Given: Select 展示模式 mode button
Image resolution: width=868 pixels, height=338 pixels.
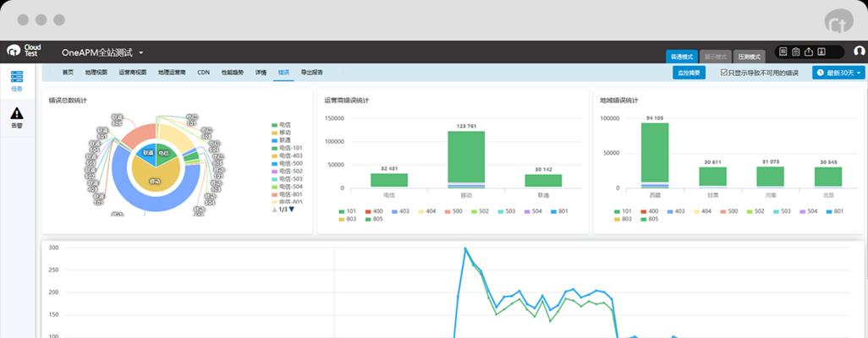Looking at the screenshot, I should coord(715,57).
